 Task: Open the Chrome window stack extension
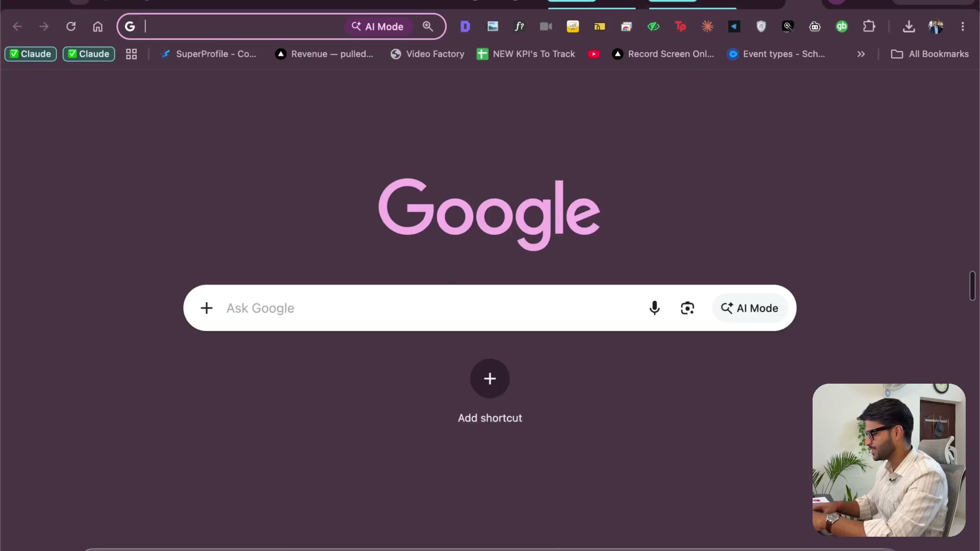pyautogui.click(x=626, y=27)
